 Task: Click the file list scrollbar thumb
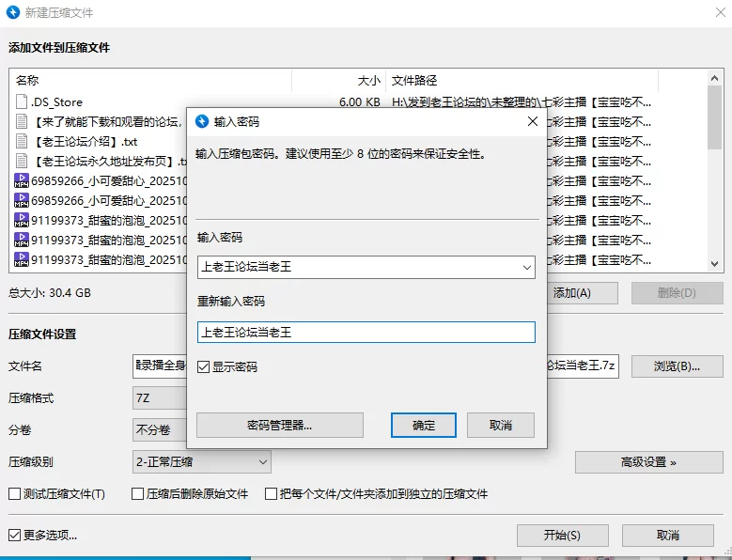click(x=714, y=117)
